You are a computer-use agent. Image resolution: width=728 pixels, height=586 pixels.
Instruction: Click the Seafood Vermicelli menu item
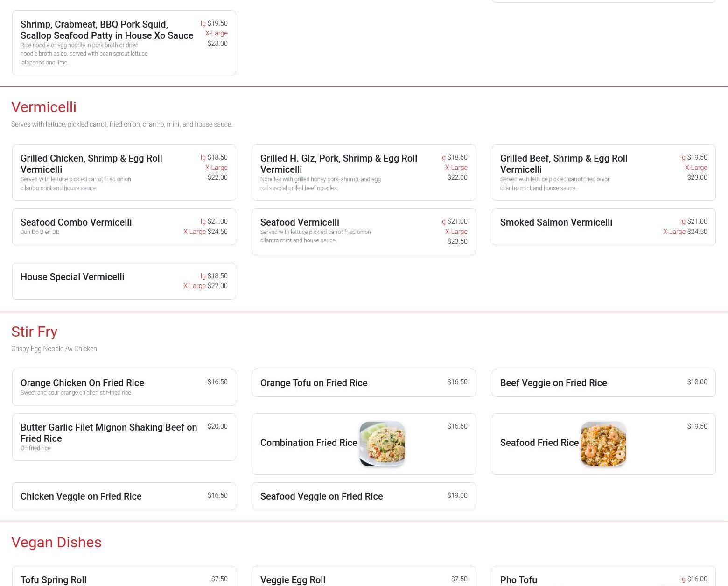coord(364,232)
